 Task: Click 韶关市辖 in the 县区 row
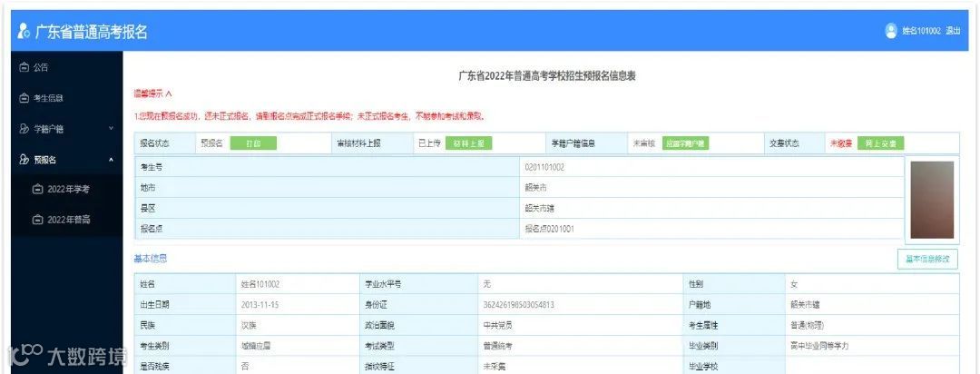pos(539,208)
